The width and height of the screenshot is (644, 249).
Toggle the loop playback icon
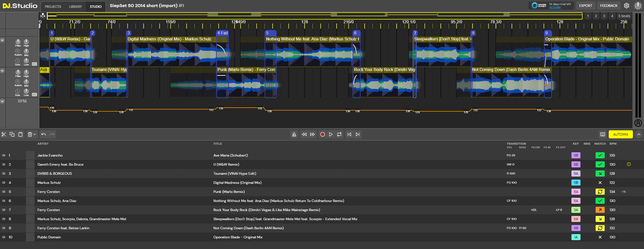[339, 134]
